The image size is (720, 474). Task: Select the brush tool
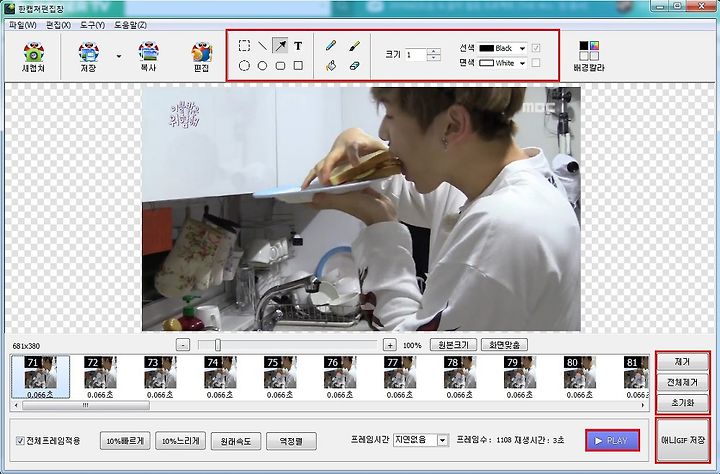(354, 45)
